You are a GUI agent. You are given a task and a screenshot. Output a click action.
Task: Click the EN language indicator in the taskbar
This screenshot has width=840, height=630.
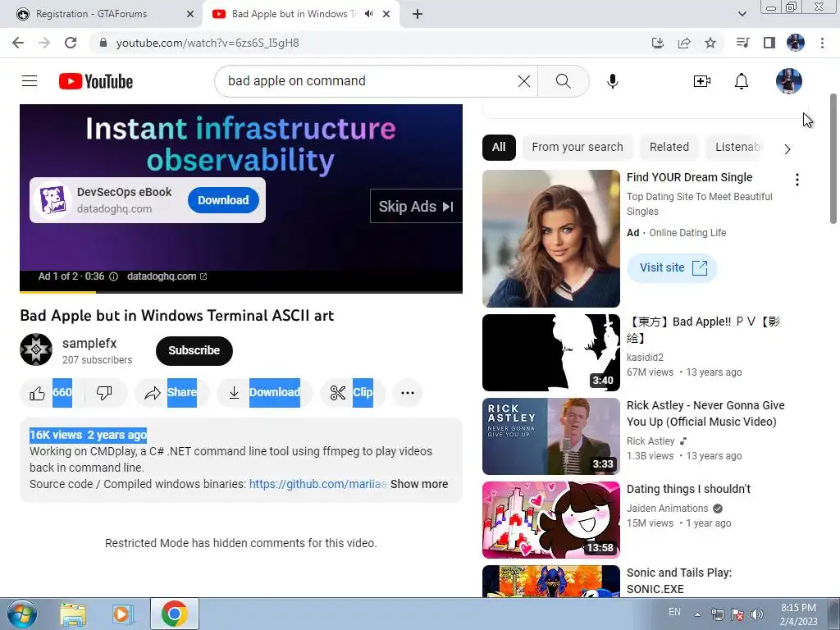pos(674,612)
